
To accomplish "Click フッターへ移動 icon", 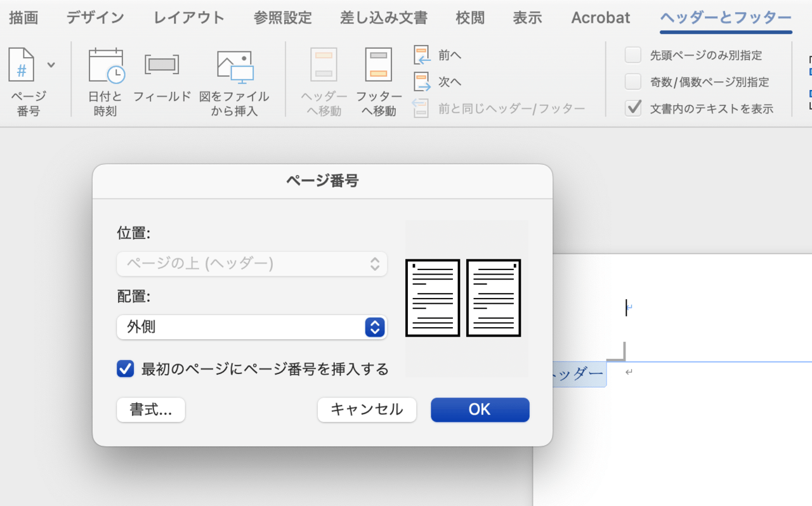I will [x=379, y=65].
